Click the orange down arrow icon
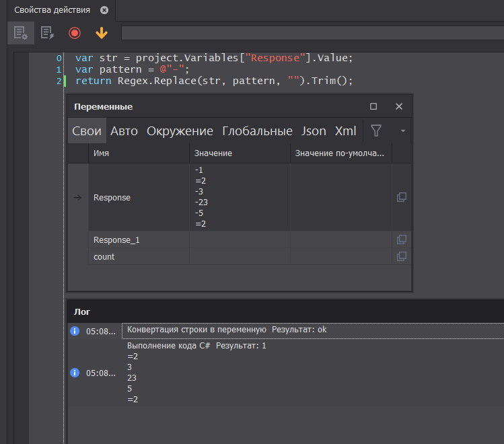Screen dimensions: 504x444 102,32
